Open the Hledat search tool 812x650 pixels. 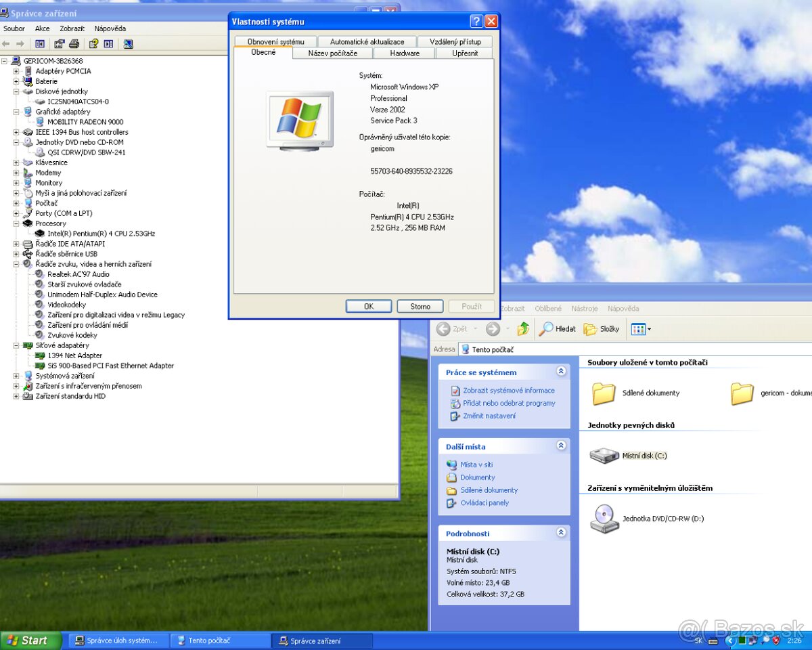click(x=558, y=329)
